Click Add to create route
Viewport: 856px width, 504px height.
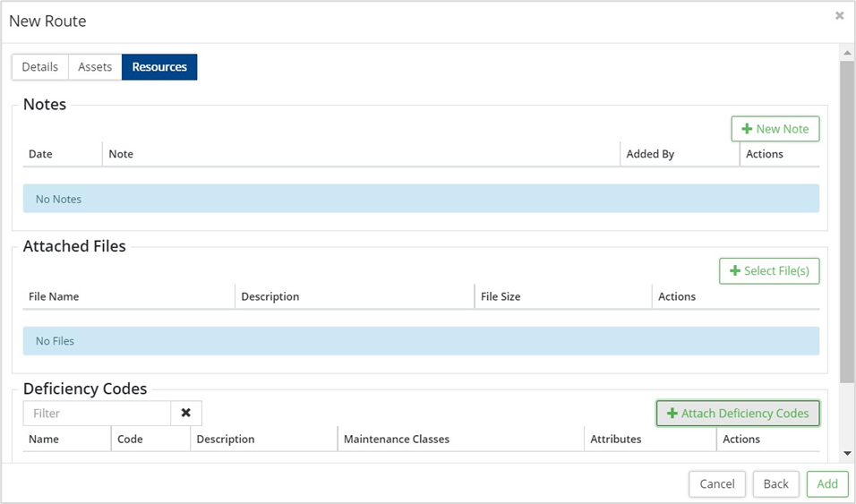(827, 483)
